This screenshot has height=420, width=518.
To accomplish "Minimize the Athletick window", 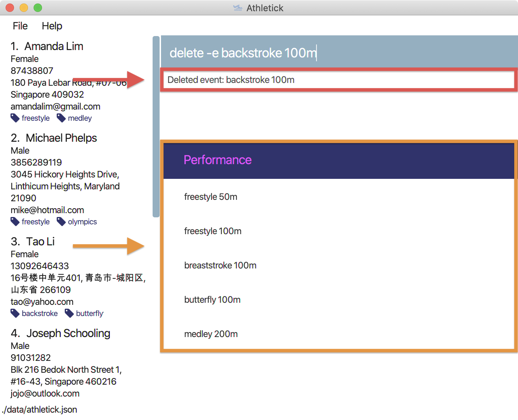I will [x=24, y=8].
